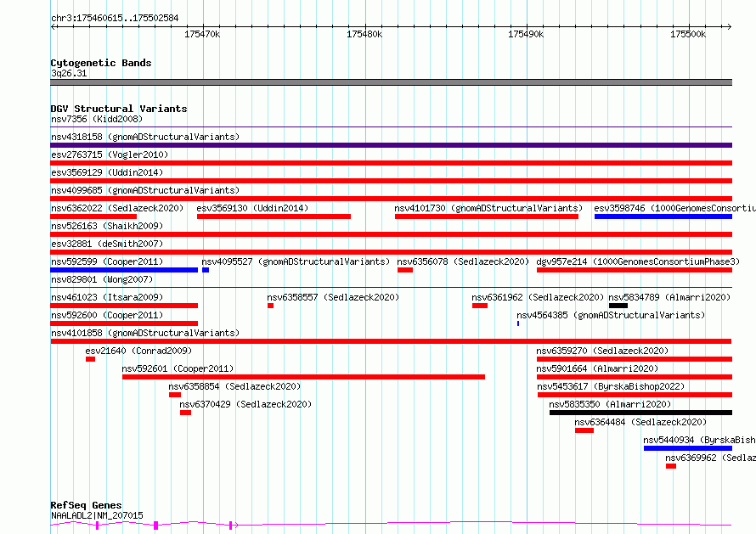
Task: Select blue esv3598746 1000Genomes variant bar
Action: pos(663,216)
